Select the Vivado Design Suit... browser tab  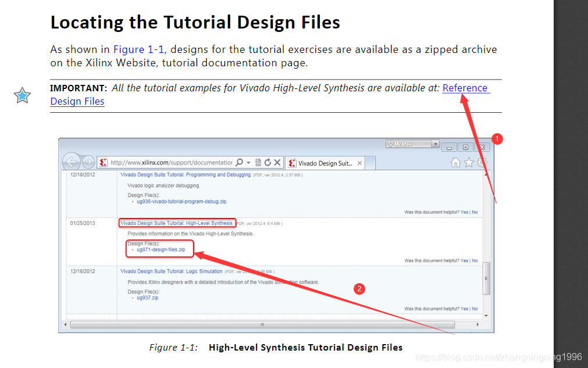[325, 163]
